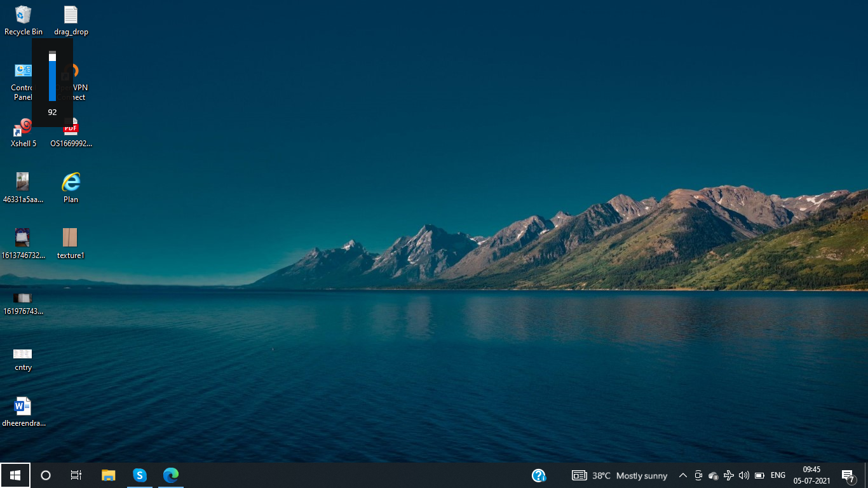868x488 pixels.
Task: Open Task View on the taskbar
Action: coord(76,475)
